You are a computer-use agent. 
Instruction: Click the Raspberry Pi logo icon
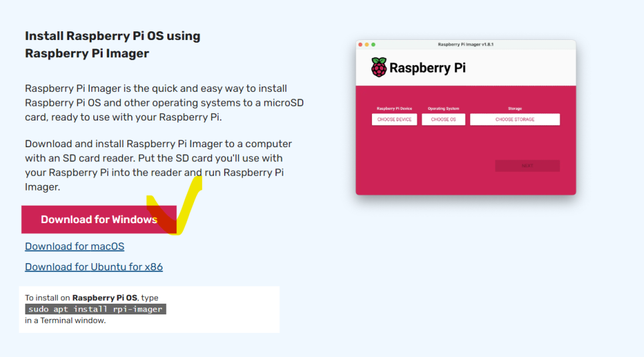click(379, 67)
